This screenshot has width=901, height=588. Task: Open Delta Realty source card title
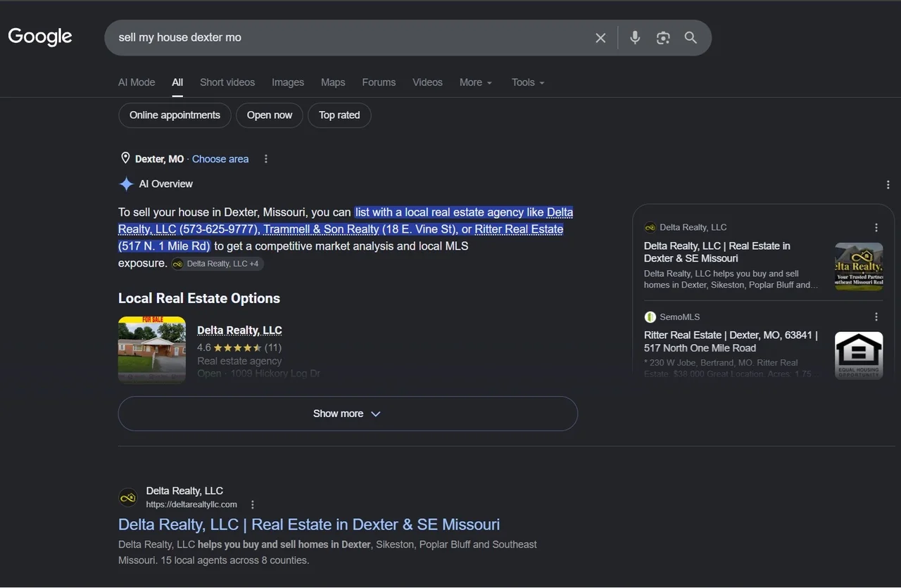tap(717, 252)
